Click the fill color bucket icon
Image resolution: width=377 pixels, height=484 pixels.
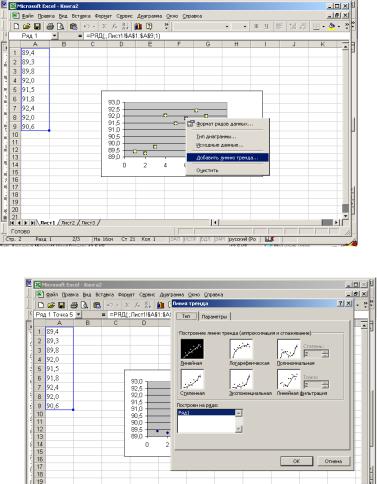coord(332,26)
